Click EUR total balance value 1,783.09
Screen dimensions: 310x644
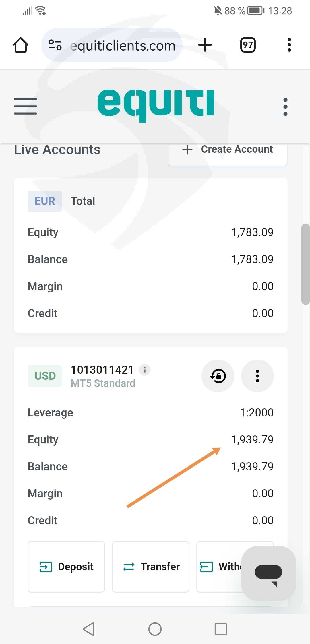pyautogui.click(x=252, y=259)
